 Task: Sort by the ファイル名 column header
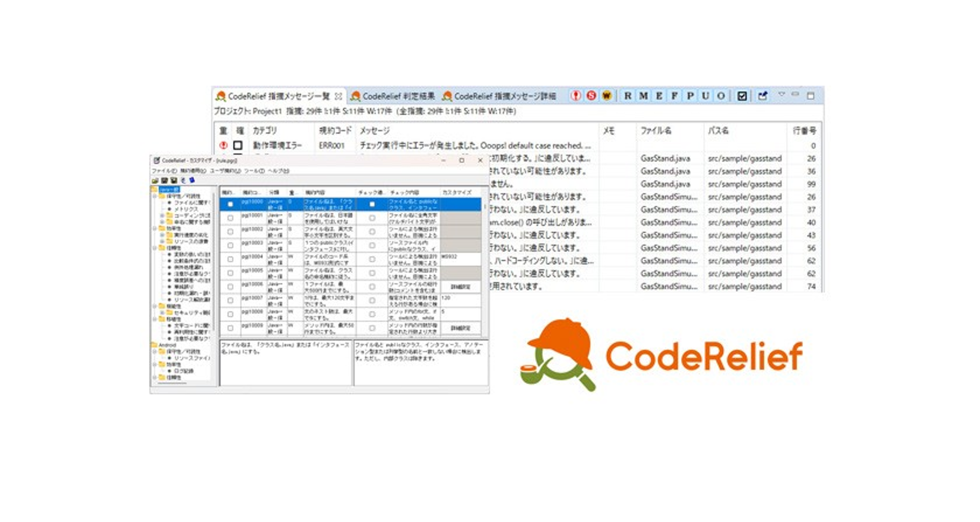click(656, 131)
